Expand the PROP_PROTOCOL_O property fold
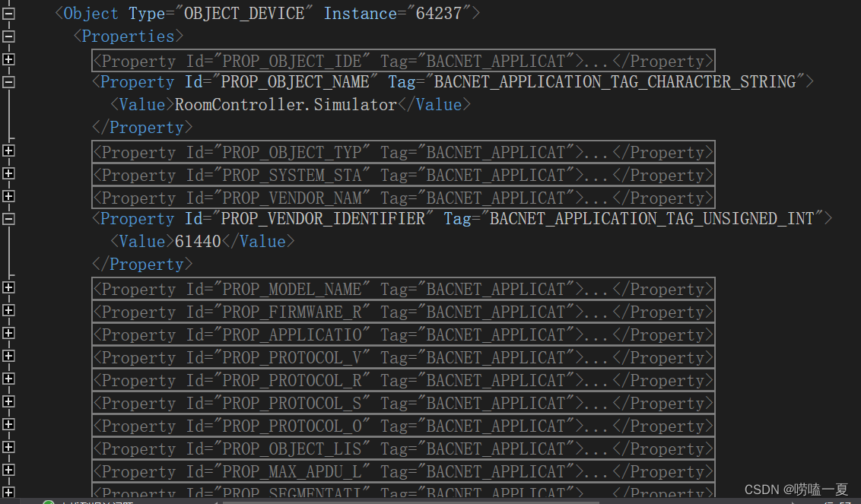The image size is (861, 504). click(x=8, y=424)
